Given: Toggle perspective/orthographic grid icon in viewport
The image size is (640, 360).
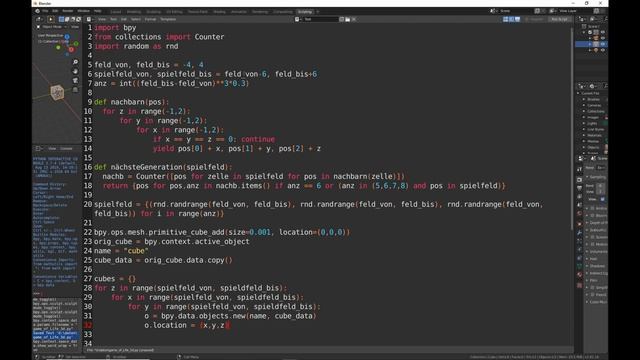Looking at the screenshot, I should coord(76,89).
